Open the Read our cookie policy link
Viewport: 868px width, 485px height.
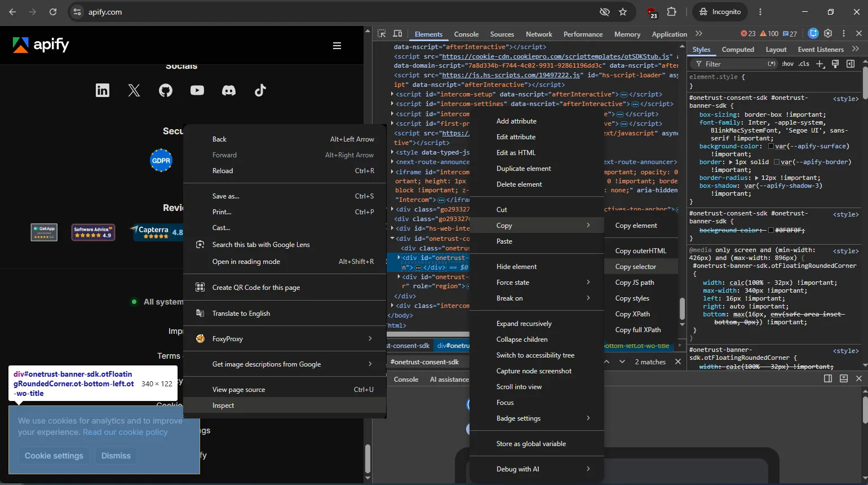[125, 432]
